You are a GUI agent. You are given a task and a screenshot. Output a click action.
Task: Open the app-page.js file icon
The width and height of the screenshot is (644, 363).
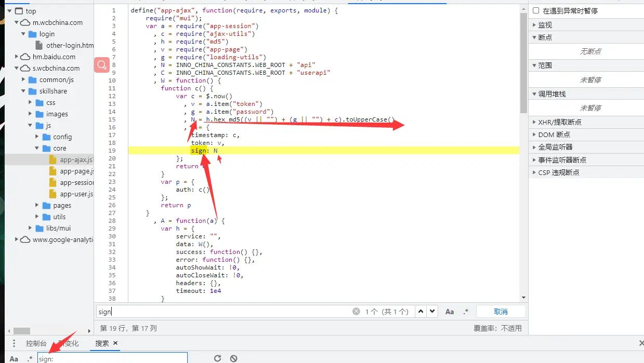[x=52, y=171]
